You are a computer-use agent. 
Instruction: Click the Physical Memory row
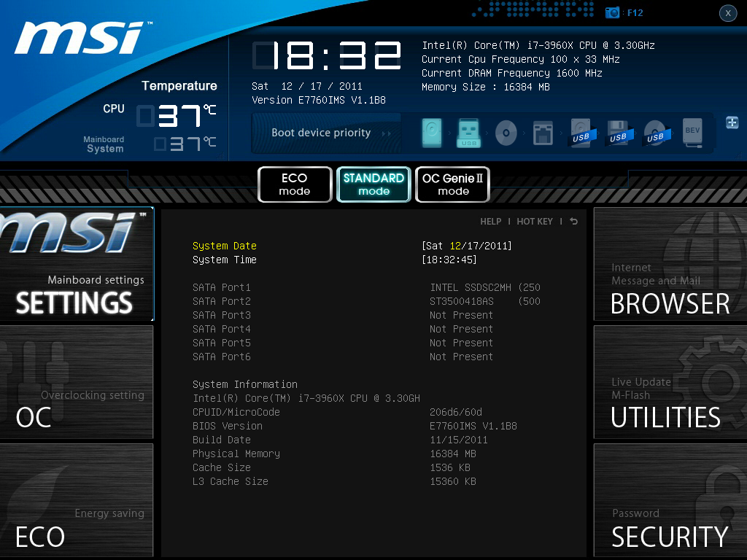(334, 454)
